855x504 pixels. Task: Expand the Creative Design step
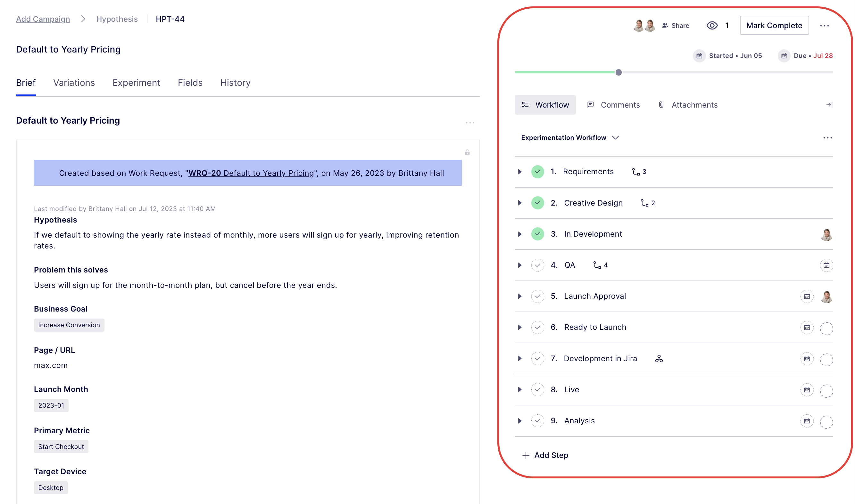point(519,203)
